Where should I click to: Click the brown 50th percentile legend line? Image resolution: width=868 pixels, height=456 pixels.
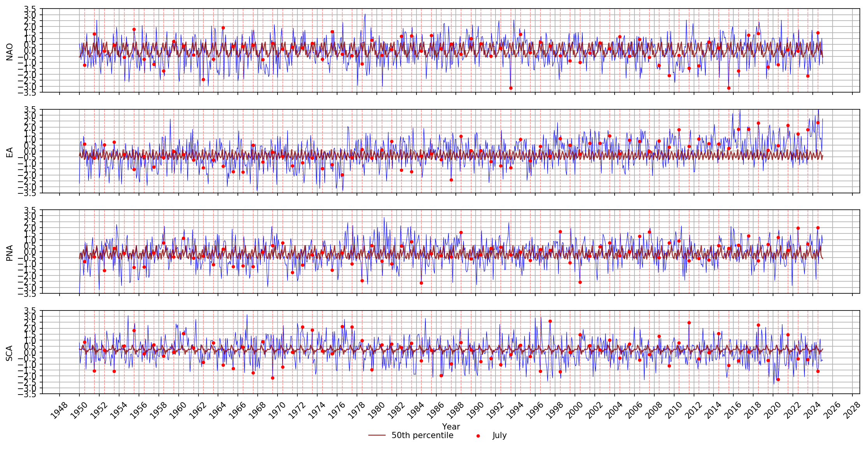point(377,435)
